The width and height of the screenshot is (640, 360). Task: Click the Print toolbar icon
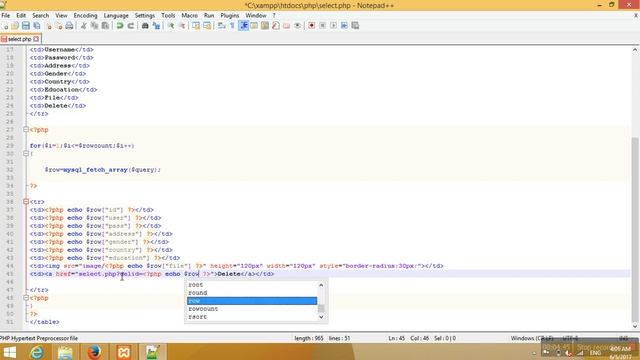(x=69, y=26)
